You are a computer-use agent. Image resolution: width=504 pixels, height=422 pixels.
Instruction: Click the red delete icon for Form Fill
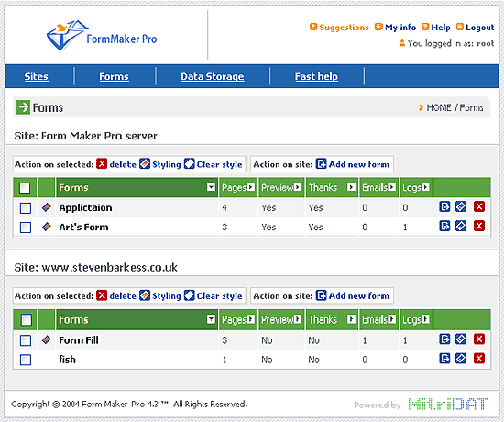[479, 339]
